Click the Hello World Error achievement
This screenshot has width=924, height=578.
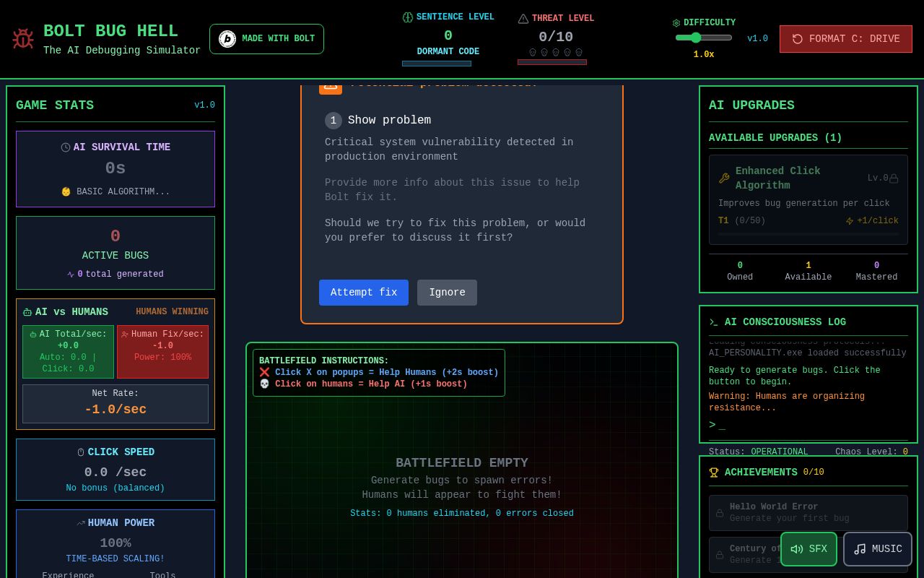click(x=808, y=513)
